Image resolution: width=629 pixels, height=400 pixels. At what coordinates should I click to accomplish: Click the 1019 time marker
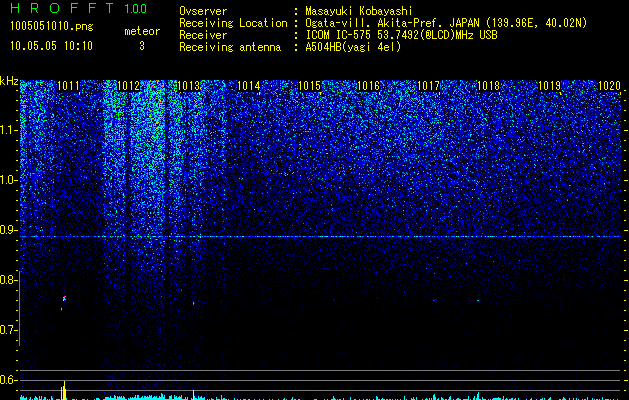pos(549,86)
